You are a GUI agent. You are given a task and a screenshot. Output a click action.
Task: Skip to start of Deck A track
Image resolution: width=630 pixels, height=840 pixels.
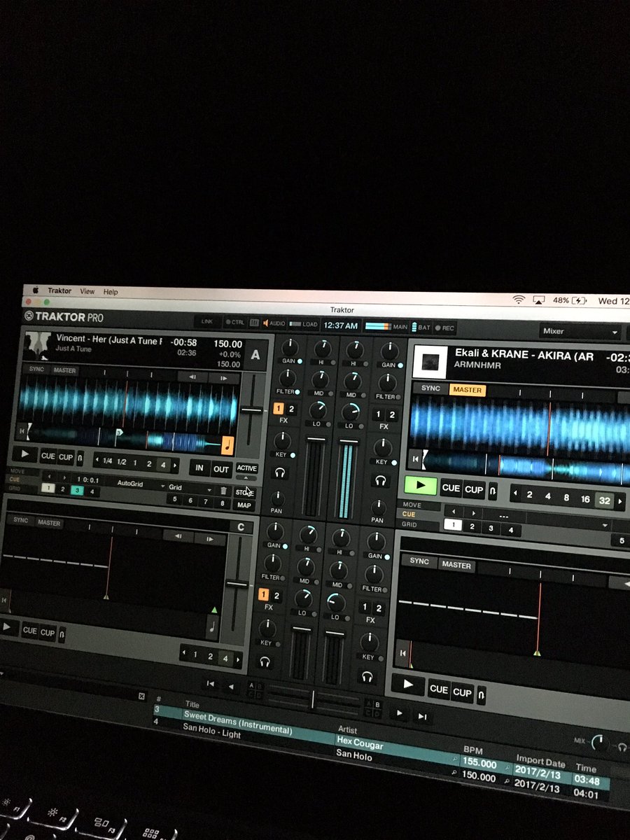click(x=23, y=431)
